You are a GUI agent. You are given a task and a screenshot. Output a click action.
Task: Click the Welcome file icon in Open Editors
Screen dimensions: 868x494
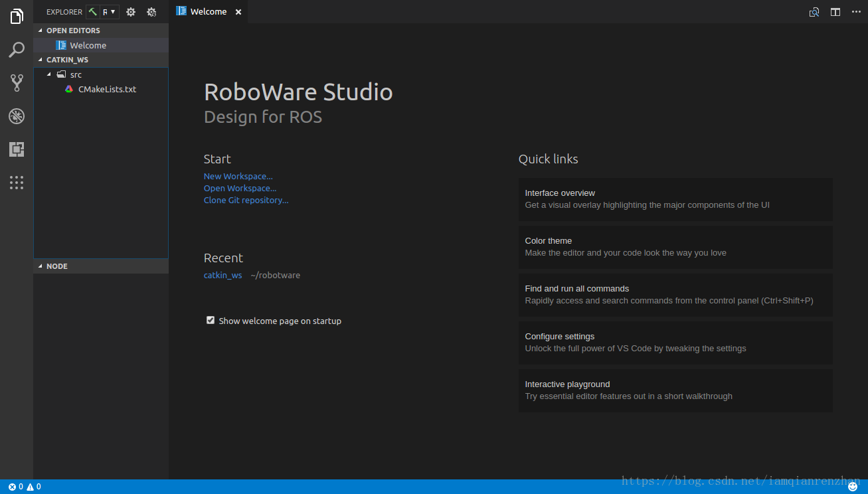coord(61,45)
